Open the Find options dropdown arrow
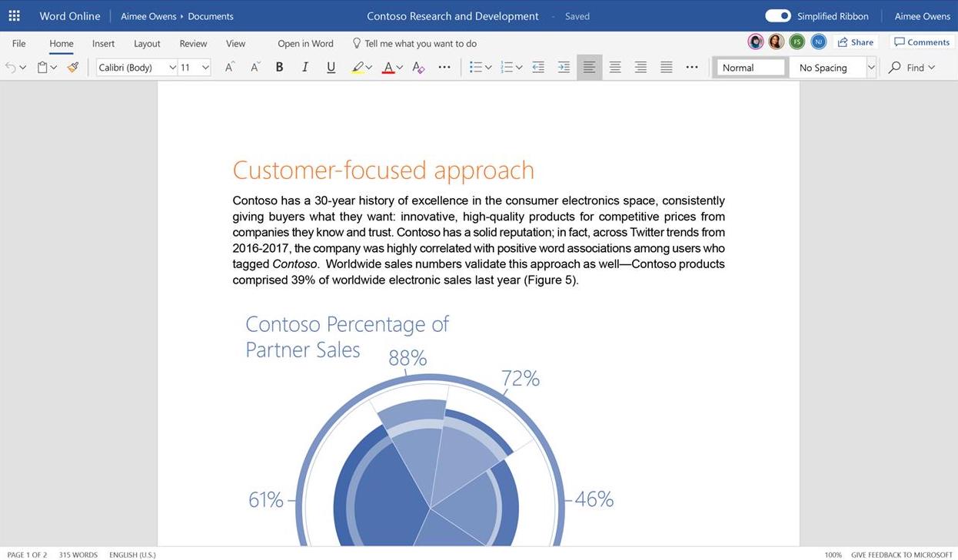 (x=932, y=68)
